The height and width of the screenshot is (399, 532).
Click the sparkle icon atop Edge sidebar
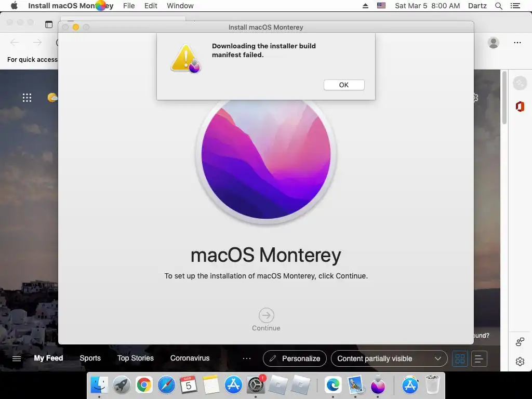[520, 83]
